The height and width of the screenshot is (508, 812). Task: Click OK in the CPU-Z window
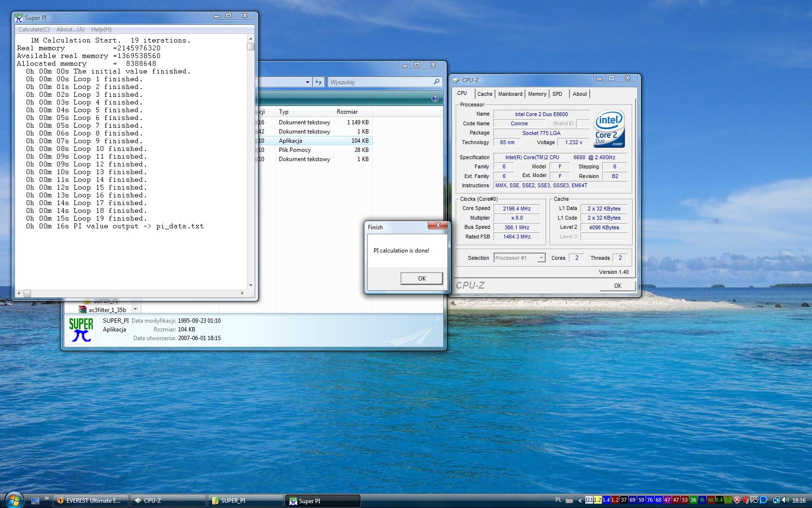tap(618, 285)
